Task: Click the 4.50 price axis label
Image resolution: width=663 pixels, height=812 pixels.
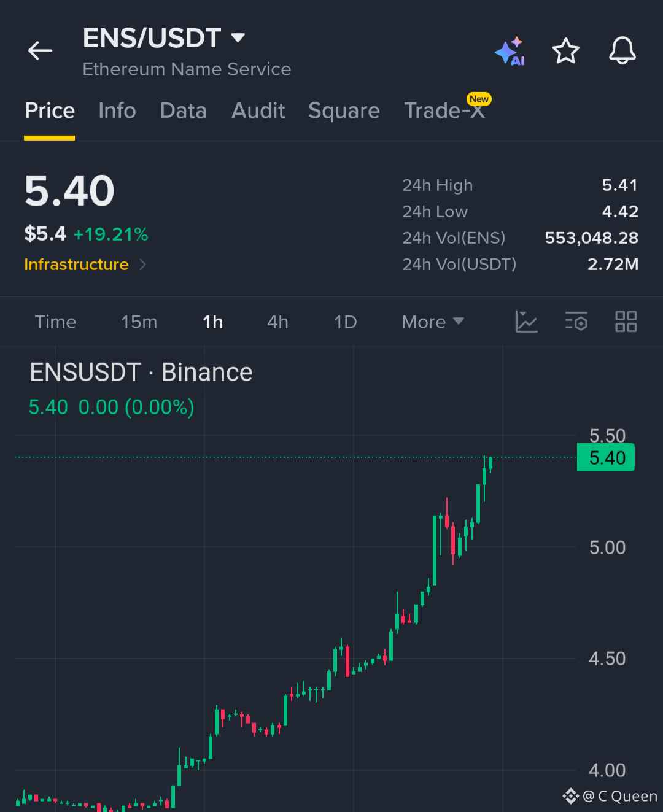Action: (607, 659)
